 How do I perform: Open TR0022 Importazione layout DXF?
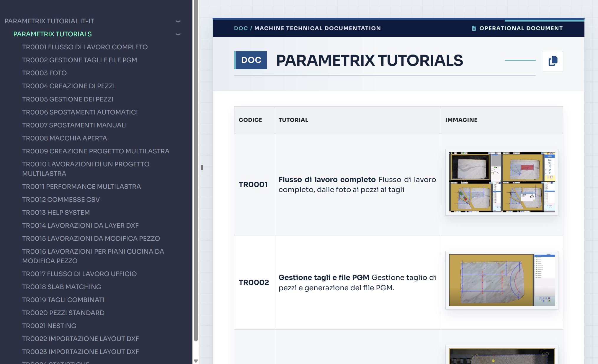point(80,339)
